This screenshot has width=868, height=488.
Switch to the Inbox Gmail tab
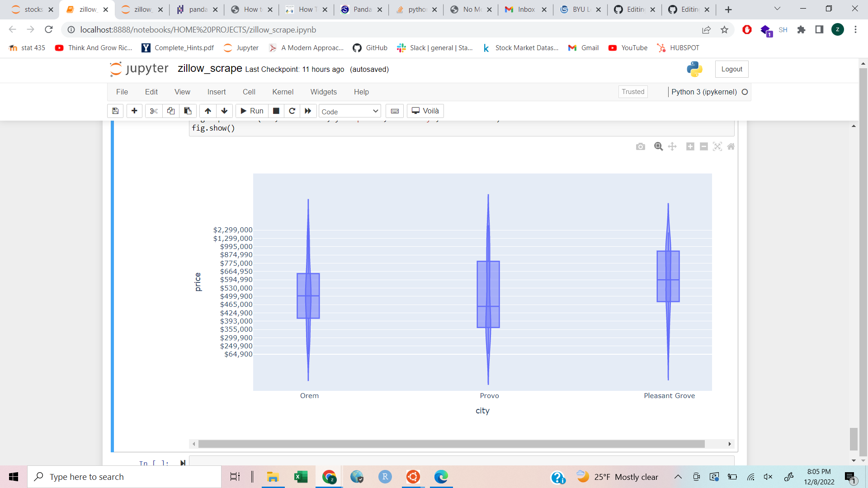pos(525,9)
